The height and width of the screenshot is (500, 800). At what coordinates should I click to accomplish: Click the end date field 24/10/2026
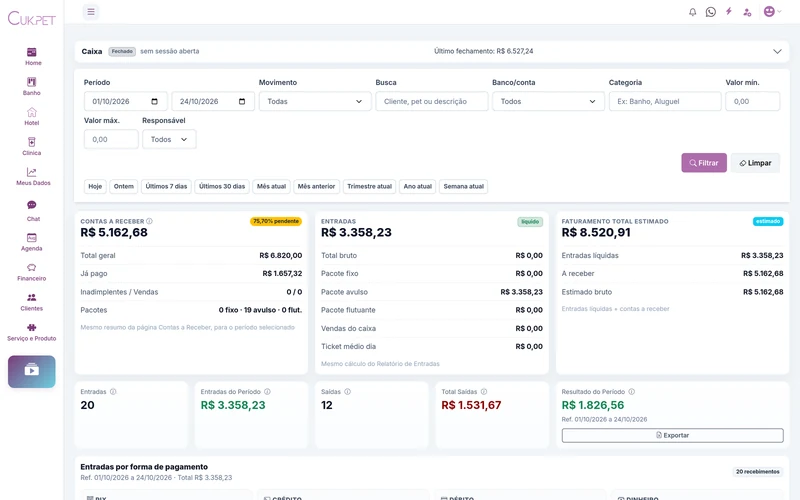coord(213,102)
